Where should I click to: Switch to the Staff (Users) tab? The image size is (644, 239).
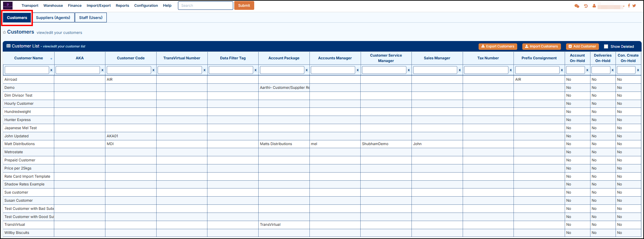pyautogui.click(x=91, y=18)
